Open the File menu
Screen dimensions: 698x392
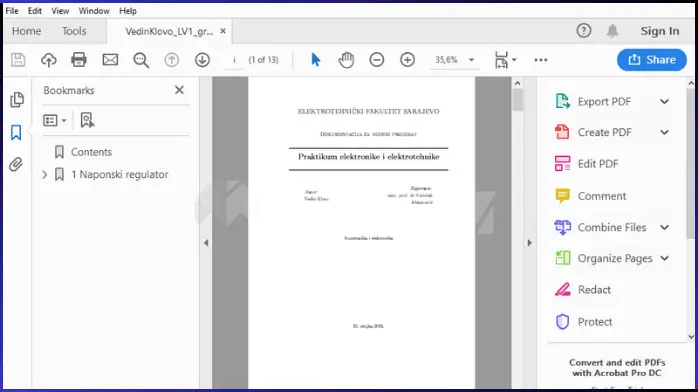(x=12, y=11)
